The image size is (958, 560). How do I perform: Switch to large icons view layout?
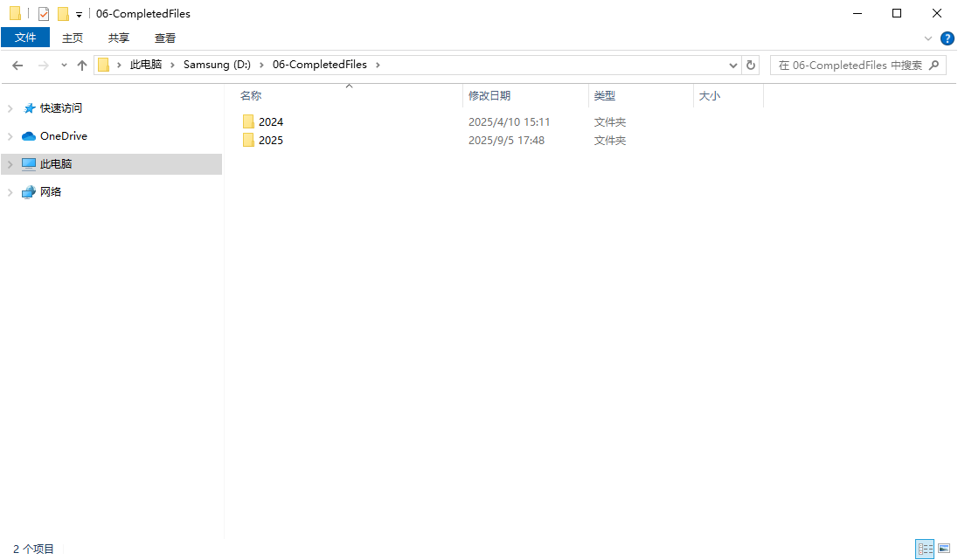(x=944, y=549)
